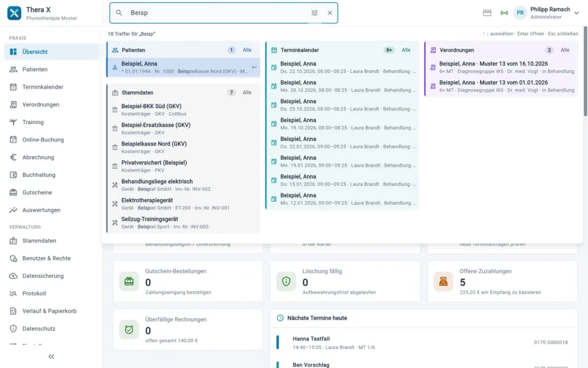Select Privatversichert (Beispiel) result
Screen dimensions: 588x368
pos(184,166)
